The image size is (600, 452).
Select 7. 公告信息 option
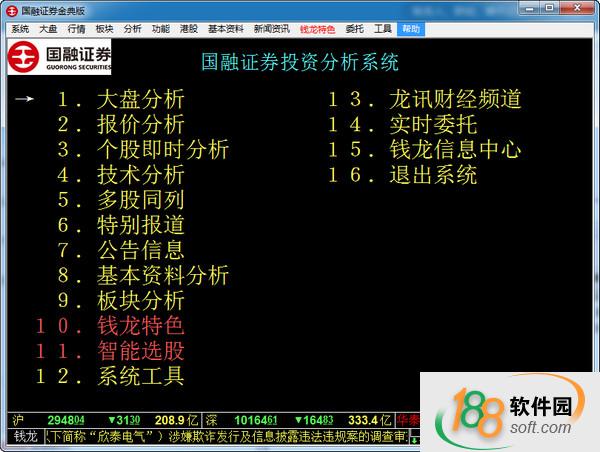[x=121, y=250]
